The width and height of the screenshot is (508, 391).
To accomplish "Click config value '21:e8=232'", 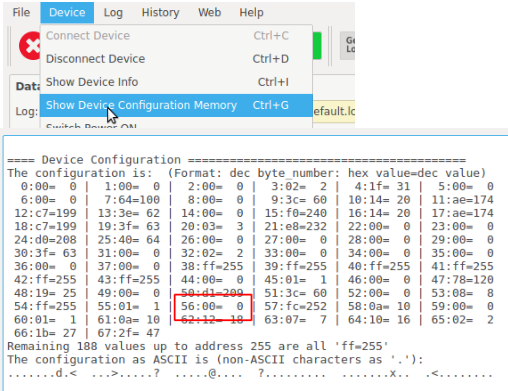I will [296, 226].
